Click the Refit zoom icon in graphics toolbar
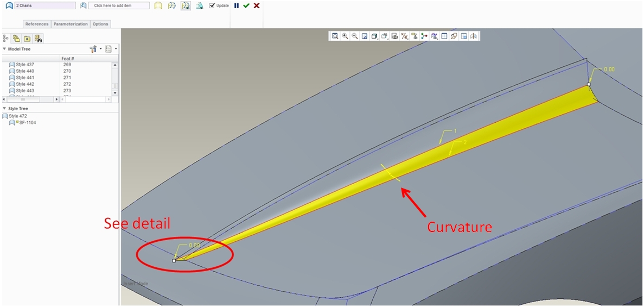 (x=335, y=36)
